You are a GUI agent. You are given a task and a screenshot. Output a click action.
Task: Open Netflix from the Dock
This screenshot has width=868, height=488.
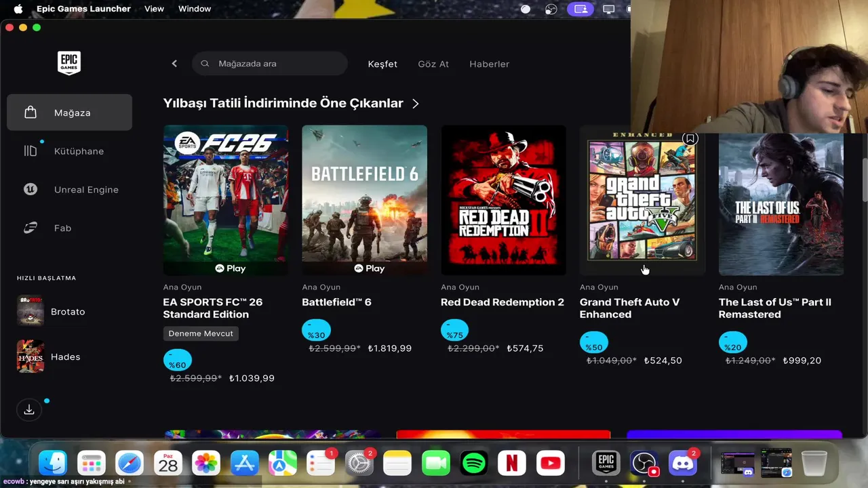(x=512, y=464)
